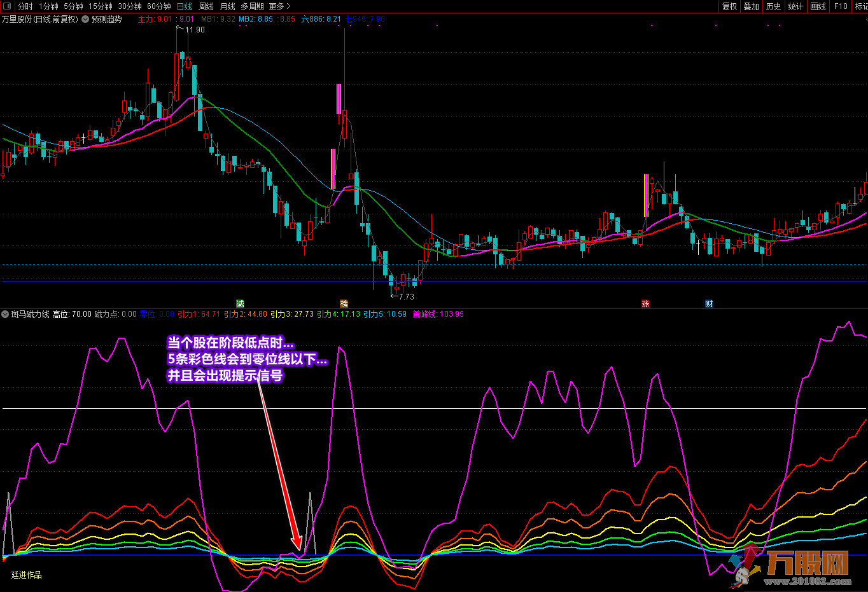The height and width of the screenshot is (592, 868).
Task: Select the 30分钟 period tab
Action: pyautogui.click(x=130, y=6)
